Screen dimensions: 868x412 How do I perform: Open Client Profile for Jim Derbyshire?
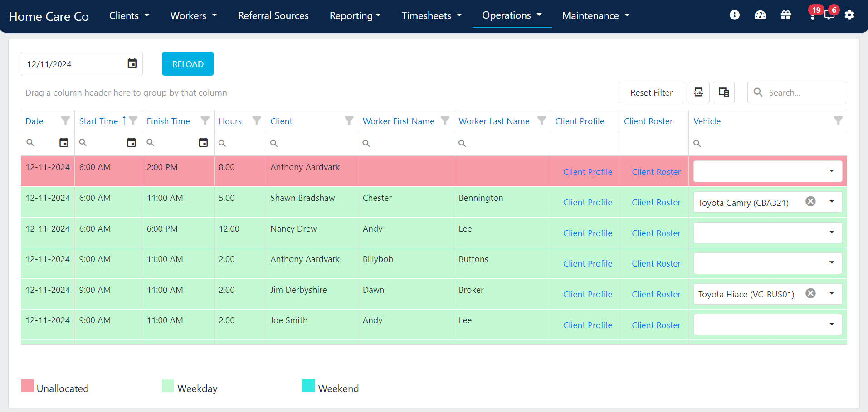coord(588,294)
